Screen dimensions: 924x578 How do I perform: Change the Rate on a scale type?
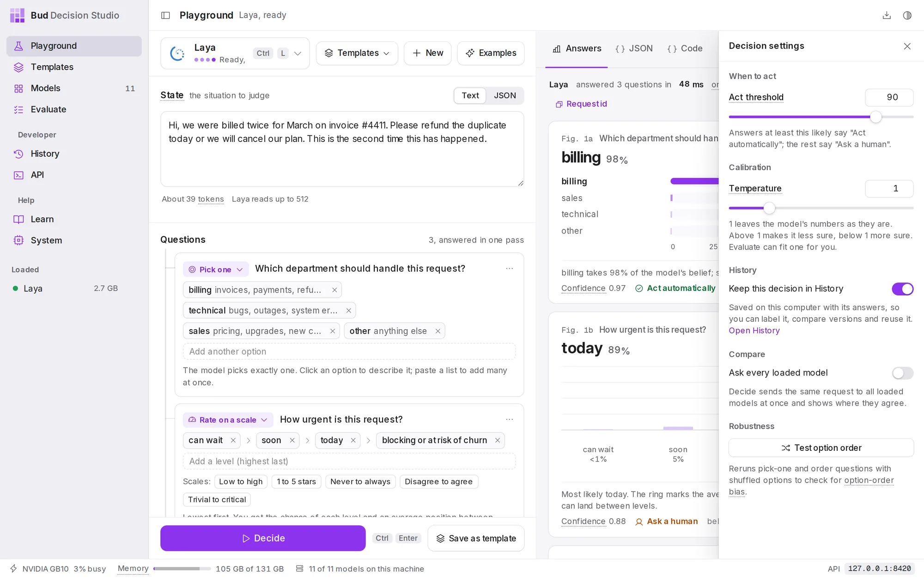pos(228,420)
